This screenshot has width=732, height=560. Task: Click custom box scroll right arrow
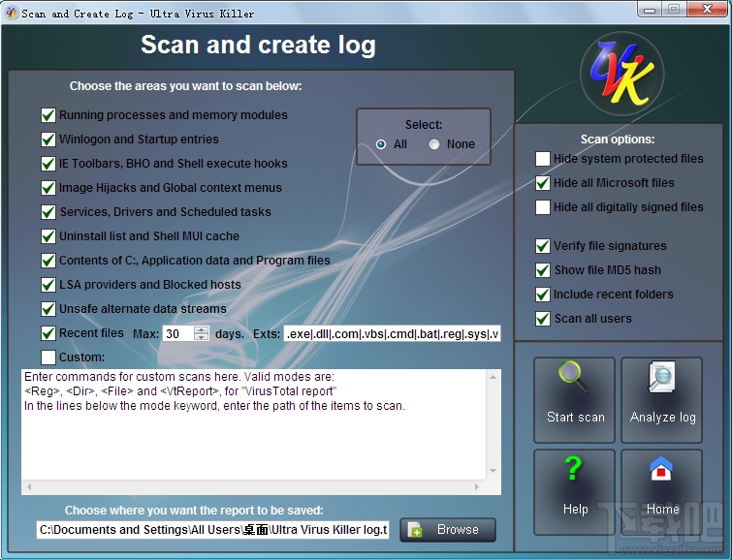[x=477, y=487]
